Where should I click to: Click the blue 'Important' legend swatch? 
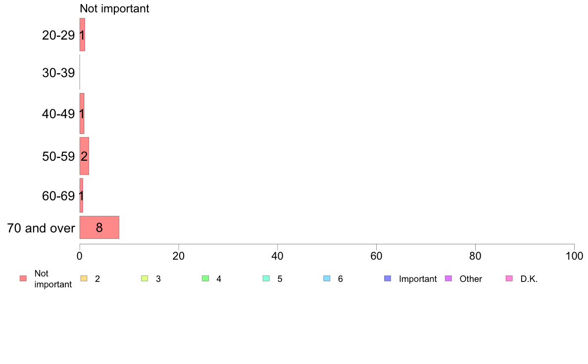pyautogui.click(x=388, y=278)
